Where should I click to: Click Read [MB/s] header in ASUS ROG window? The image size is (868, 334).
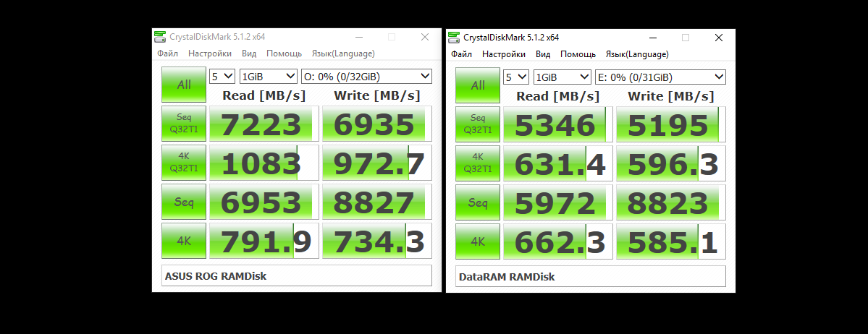coord(264,95)
